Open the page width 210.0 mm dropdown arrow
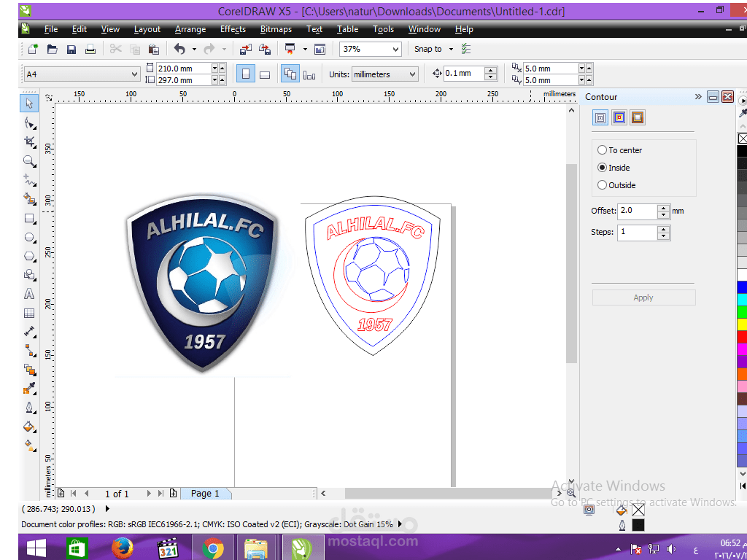747x560 pixels. (214, 69)
